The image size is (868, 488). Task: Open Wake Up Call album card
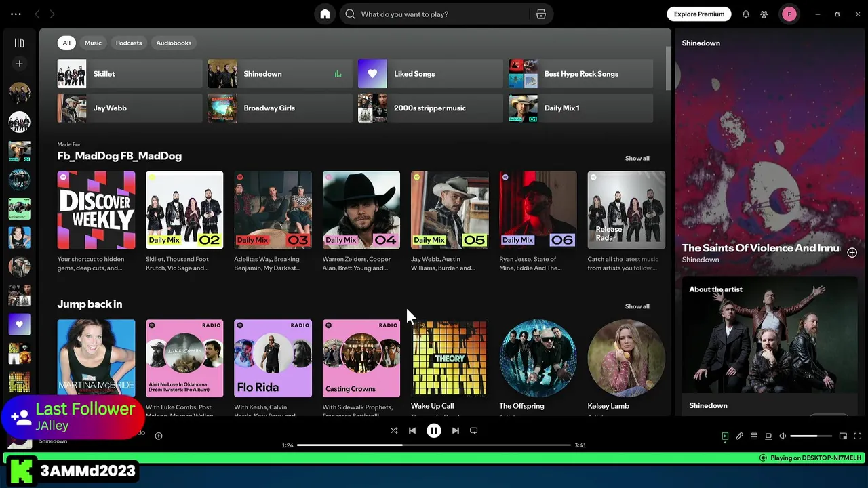click(x=450, y=366)
